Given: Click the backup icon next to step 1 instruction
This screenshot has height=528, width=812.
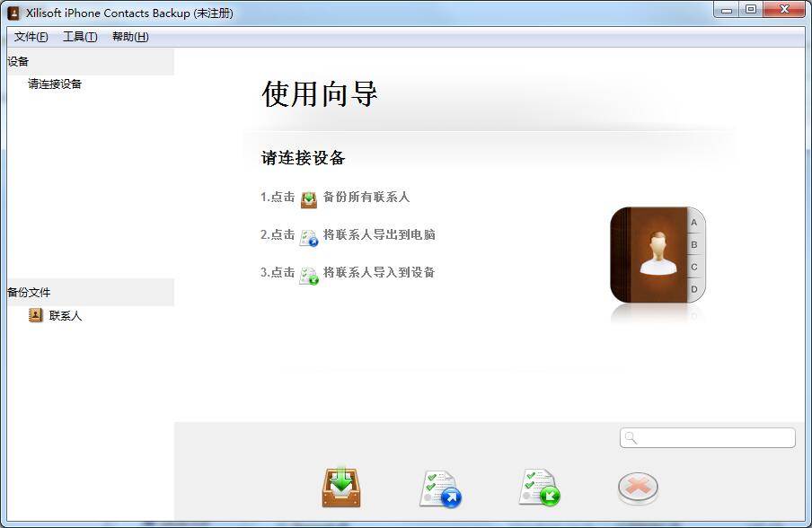Looking at the screenshot, I should pyautogui.click(x=310, y=198).
